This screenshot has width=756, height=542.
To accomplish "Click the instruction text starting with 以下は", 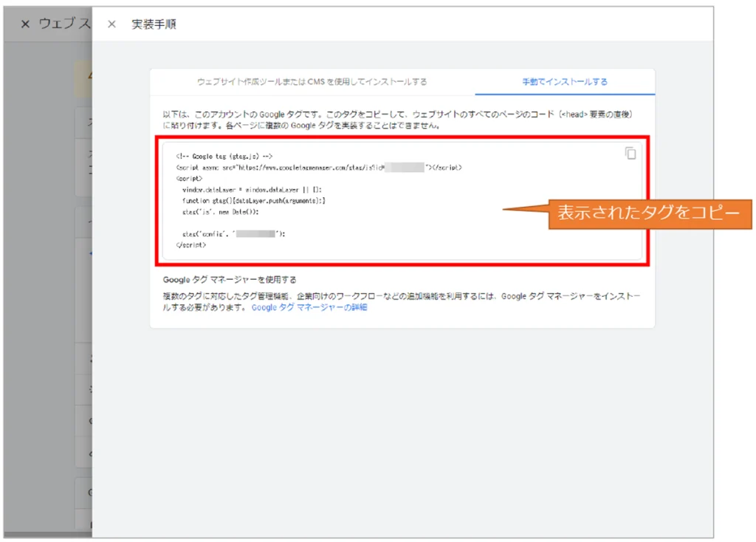I will (x=399, y=120).
